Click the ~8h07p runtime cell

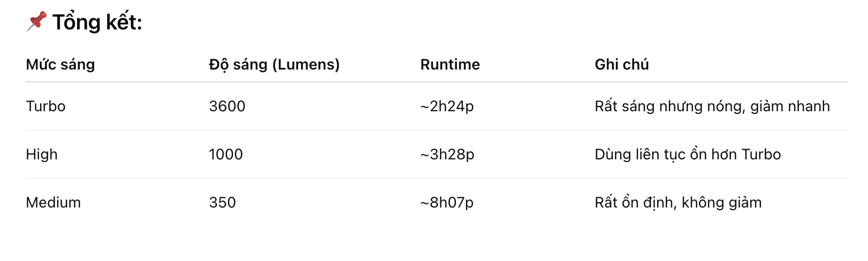coord(447,203)
